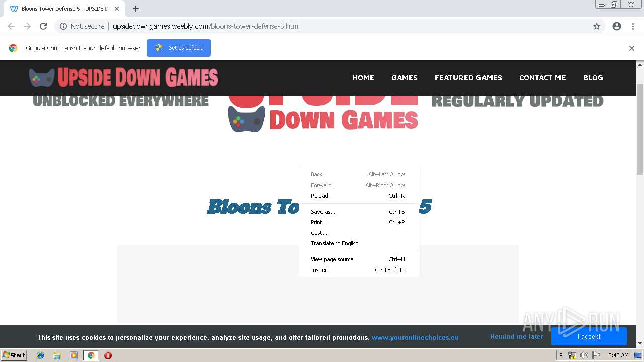This screenshot has width=644, height=362.
Task: Select Inspect from the context menu
Action: (359, 270)
